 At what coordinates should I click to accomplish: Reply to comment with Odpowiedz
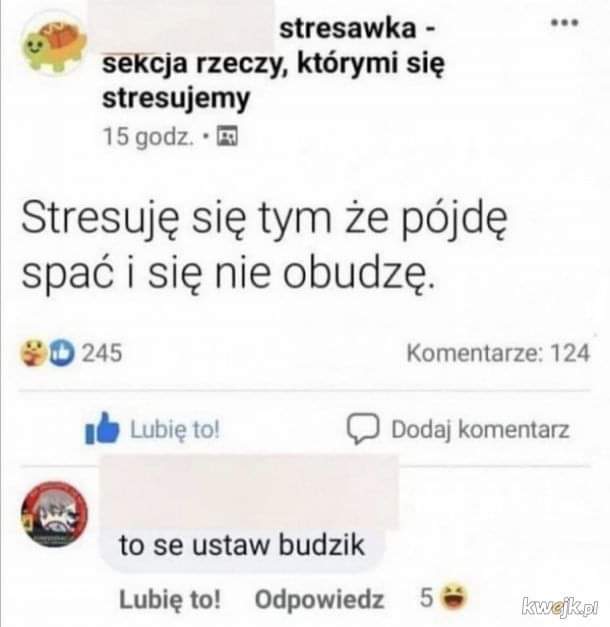pyautogui.click(x=319, y=599)
